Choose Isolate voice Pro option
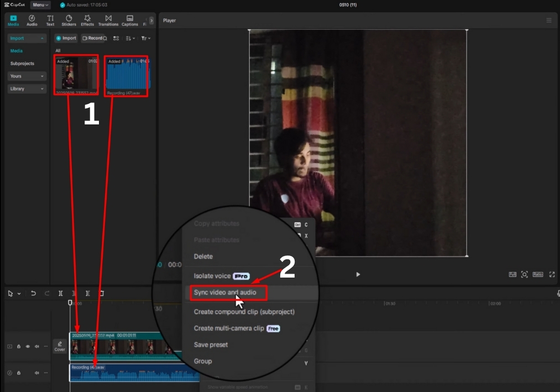Viewport: 560px width, 392px height. (222, 276)
